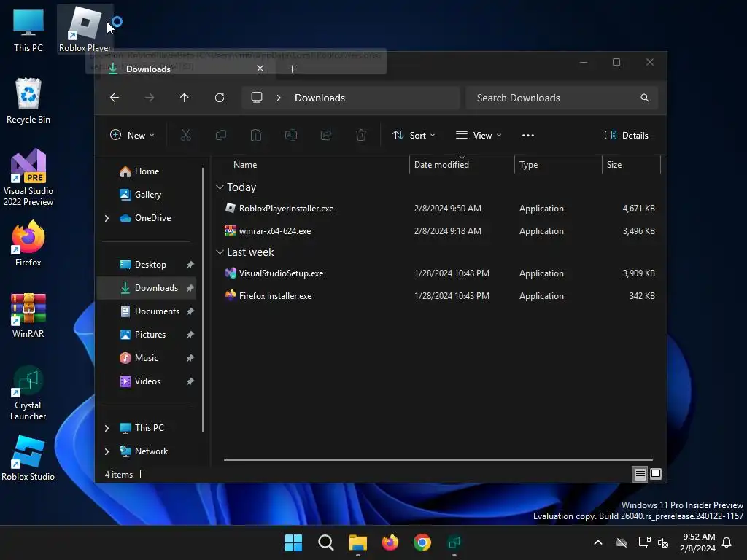The width and height of the screenshot is (747, 560).
Task: Expand the This PC tree node
Action: pos(107,428)
